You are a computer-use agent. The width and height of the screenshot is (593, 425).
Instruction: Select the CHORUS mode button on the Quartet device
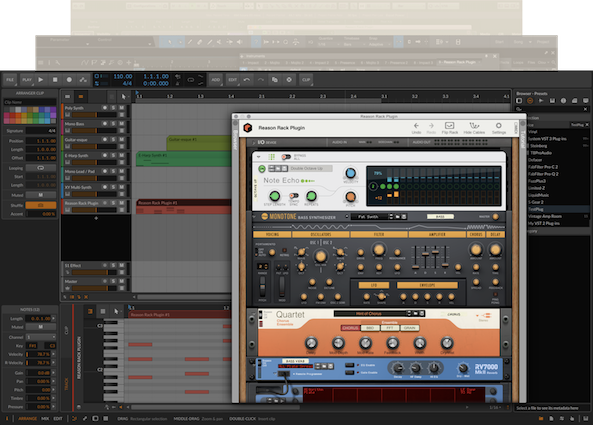point(350,328)
